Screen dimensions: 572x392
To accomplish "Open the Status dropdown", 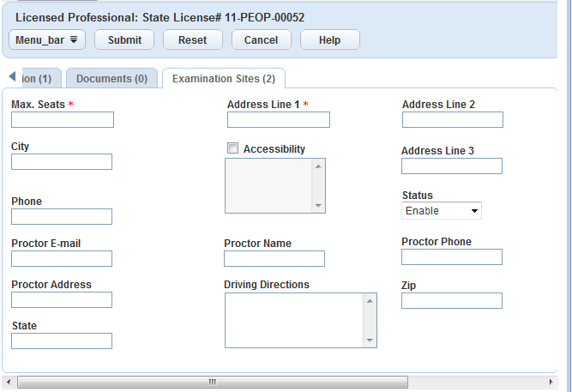I will (x=441, y=211).
